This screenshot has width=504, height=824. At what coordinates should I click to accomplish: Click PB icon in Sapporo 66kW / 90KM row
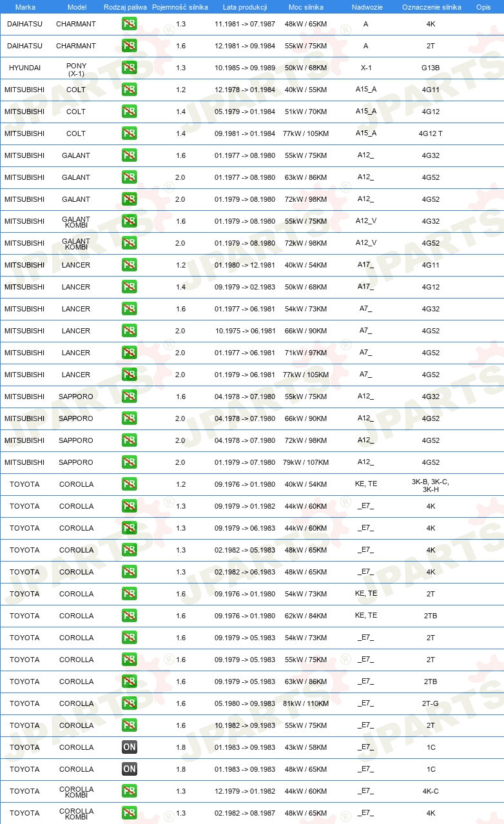[130, 418]
